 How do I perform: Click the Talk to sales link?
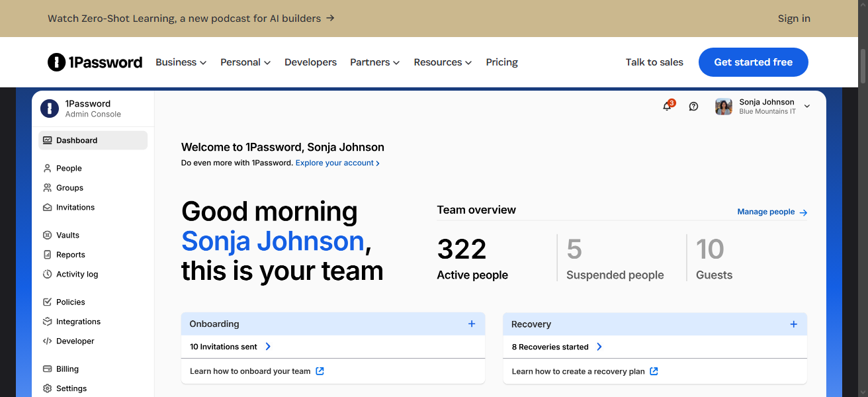click(654, 62)
